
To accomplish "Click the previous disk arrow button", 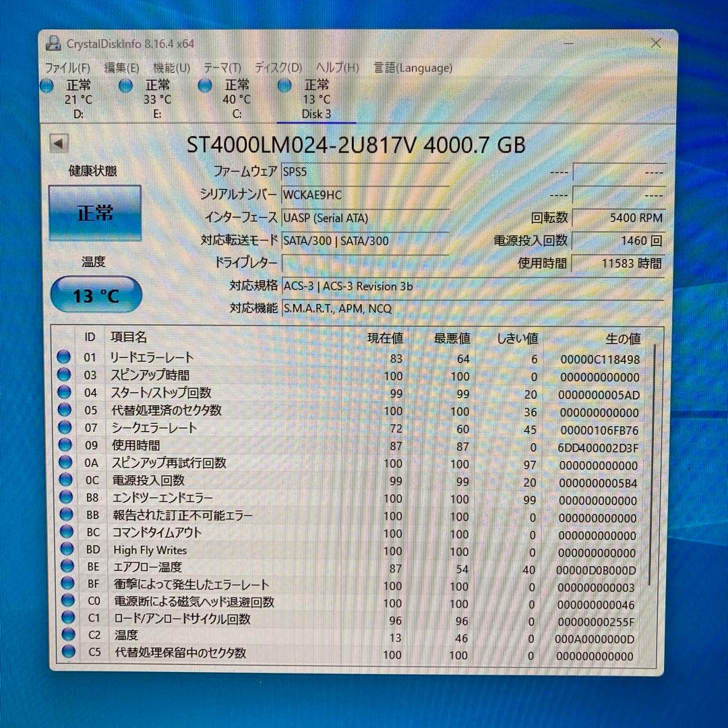I will (59, 144).
